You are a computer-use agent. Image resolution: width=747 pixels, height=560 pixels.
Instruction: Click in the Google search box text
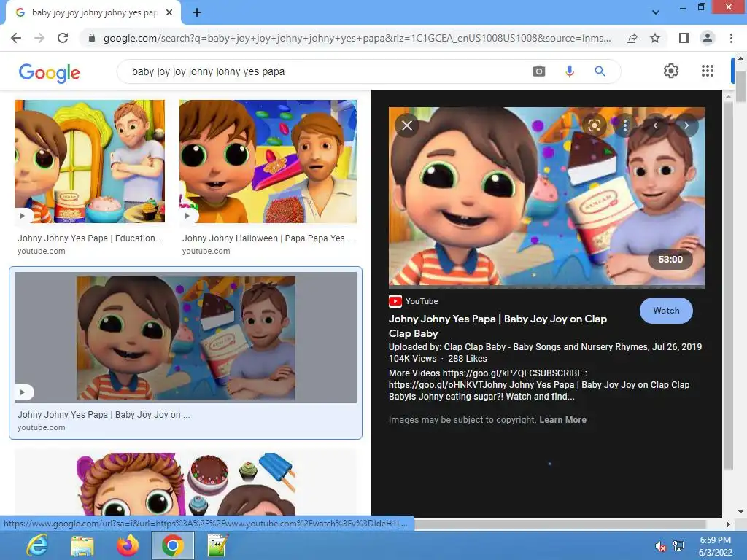point(208,71)
